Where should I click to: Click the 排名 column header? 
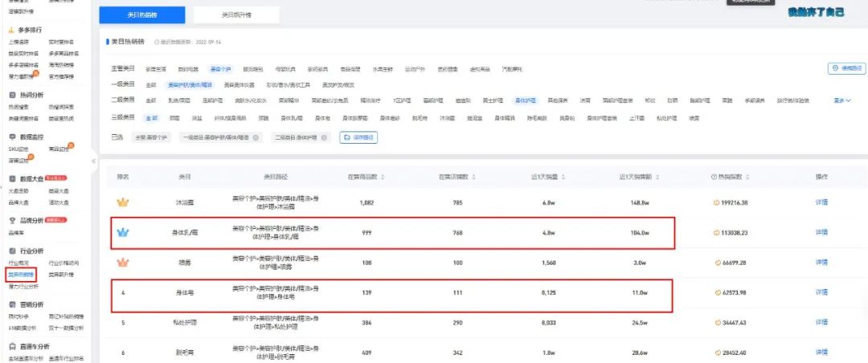[122, 177]
